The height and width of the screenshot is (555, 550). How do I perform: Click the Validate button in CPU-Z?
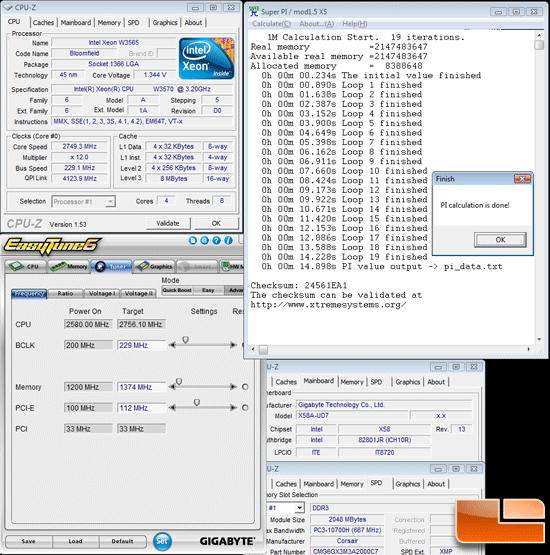click(168, 223)
